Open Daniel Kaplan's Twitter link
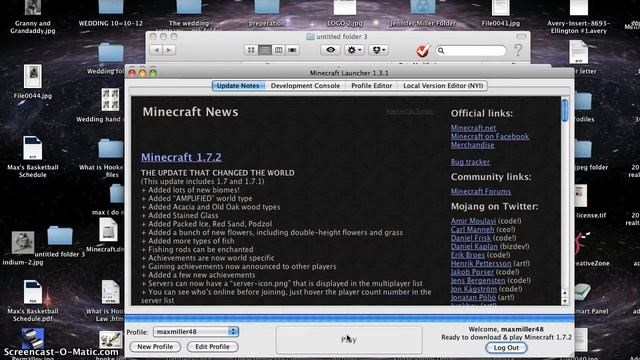 474,247
